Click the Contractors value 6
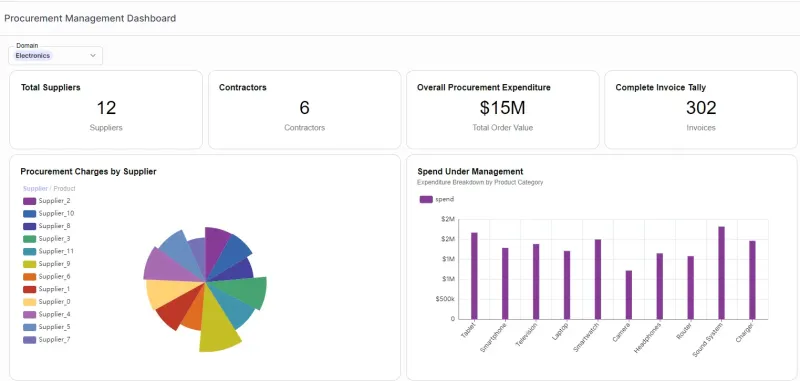800x381 pixels. coord(305,108)
